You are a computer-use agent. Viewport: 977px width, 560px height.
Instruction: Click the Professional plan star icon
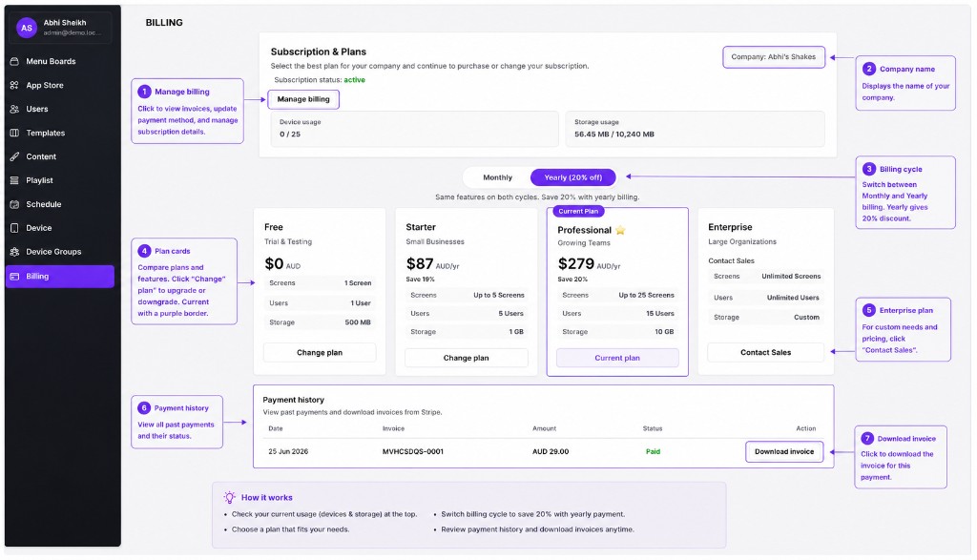[x=620, y=230]
